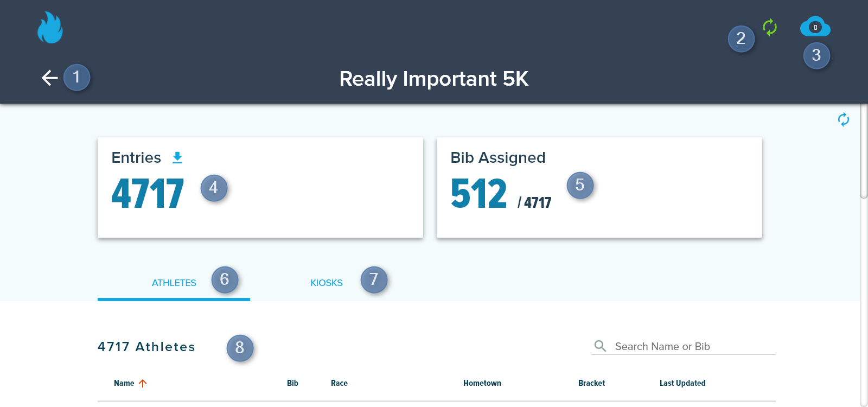Download entries using the download icon

177,158
